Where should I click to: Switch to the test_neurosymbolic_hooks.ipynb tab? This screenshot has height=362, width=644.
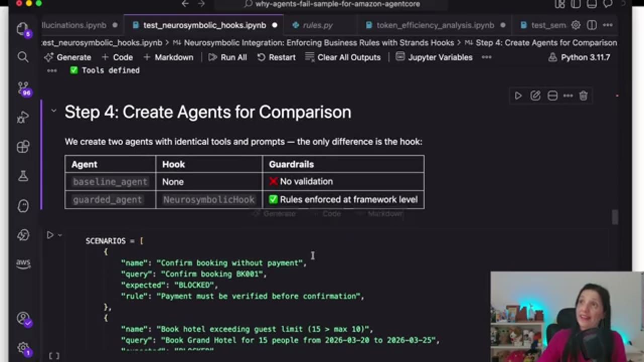pos(205,25)
